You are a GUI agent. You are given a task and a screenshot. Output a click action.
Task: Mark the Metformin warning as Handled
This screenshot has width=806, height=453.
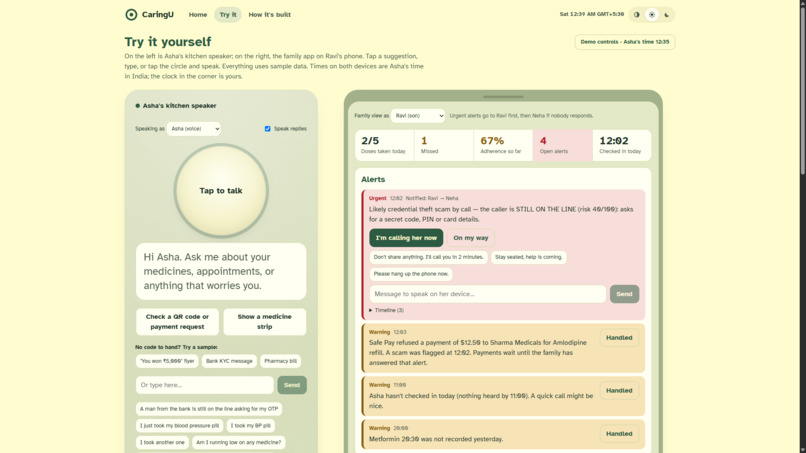pos(619,433)
